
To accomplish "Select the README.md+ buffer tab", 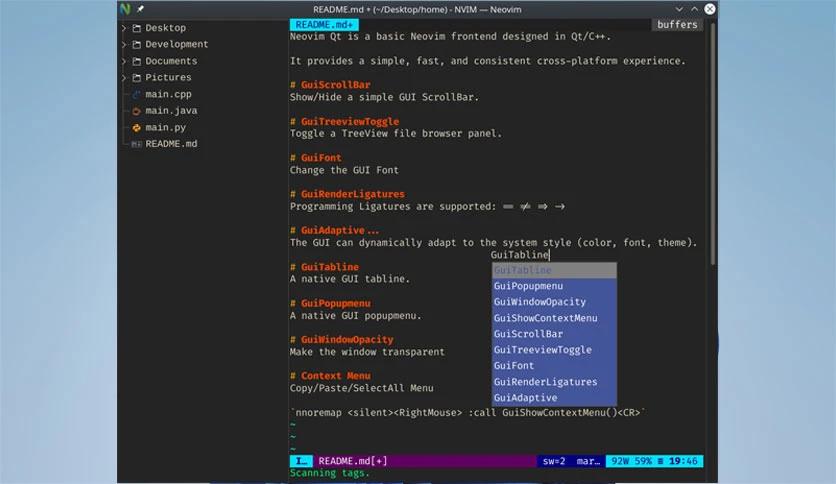I will coord(324,25).
